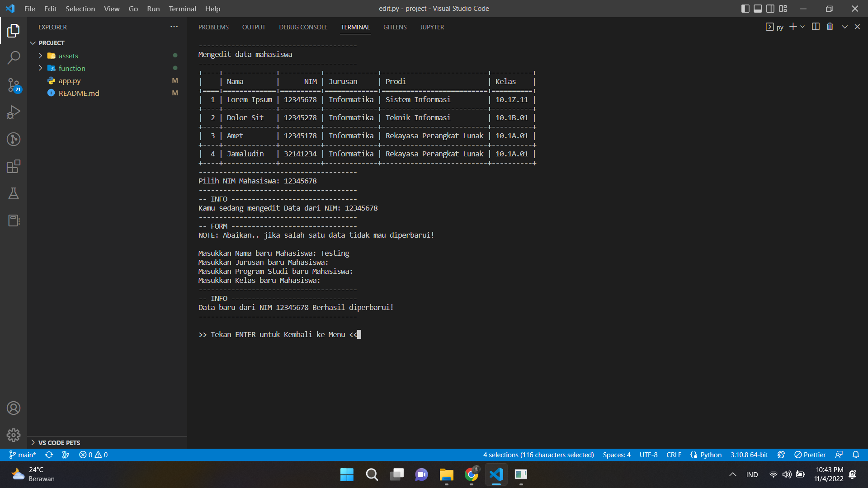The height and width of the screenshot is (488, 868).
Task: Split the terminal panel
Action: click(816, 27)
